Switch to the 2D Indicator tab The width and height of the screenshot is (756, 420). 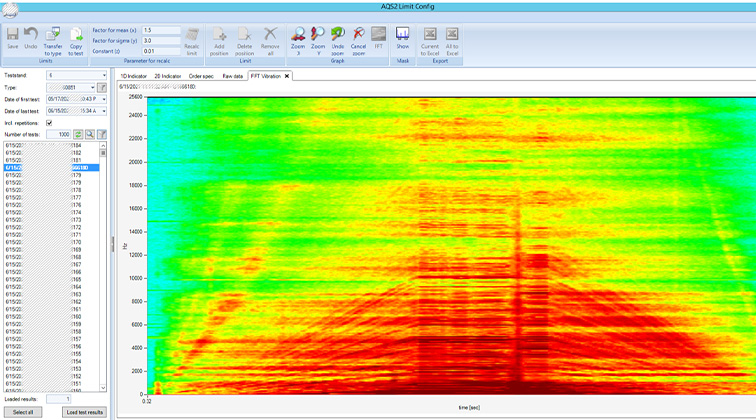pyautogui.click(x=168, y=76)
